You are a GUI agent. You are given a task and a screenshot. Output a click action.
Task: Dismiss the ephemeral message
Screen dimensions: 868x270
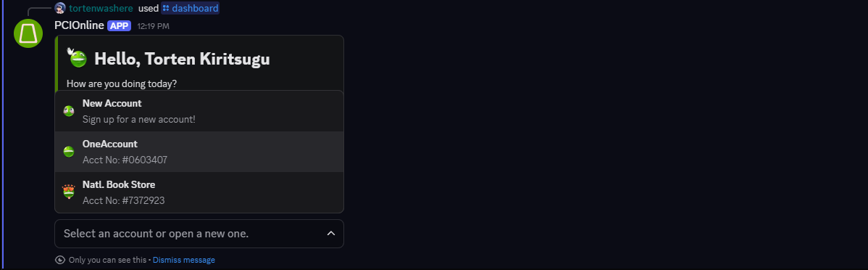(x=184, y=260)
